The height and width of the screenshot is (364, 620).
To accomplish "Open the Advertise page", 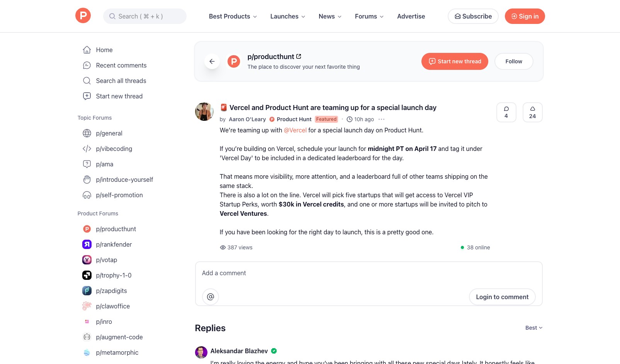I will click(411, 16).
